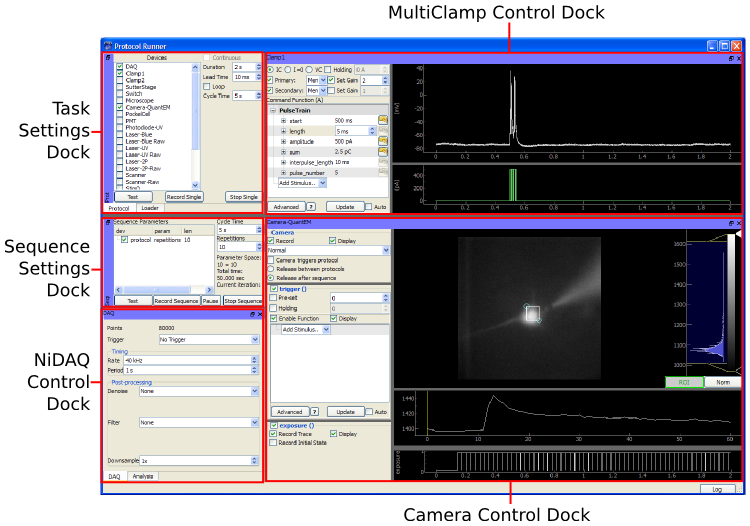Click the camera Norm button
The image size is (750, 526).
click(723, 382)
